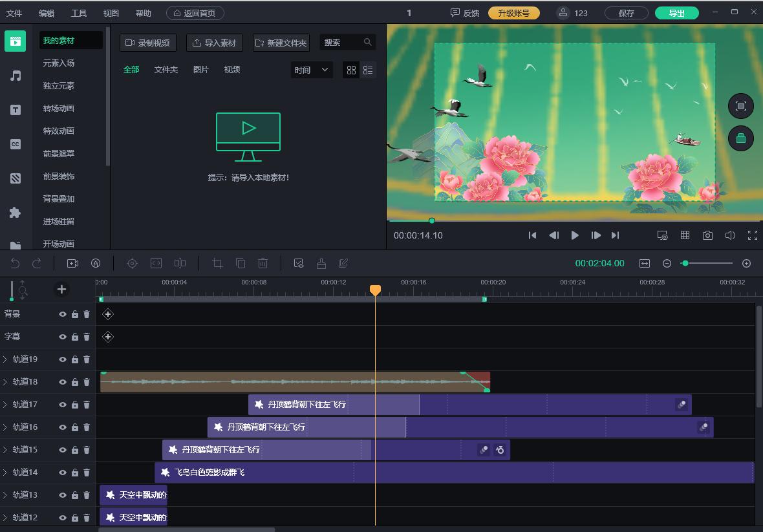Click the zoom-in plus icon for timeline
This screenshot has width=763, height=532.
746,263
